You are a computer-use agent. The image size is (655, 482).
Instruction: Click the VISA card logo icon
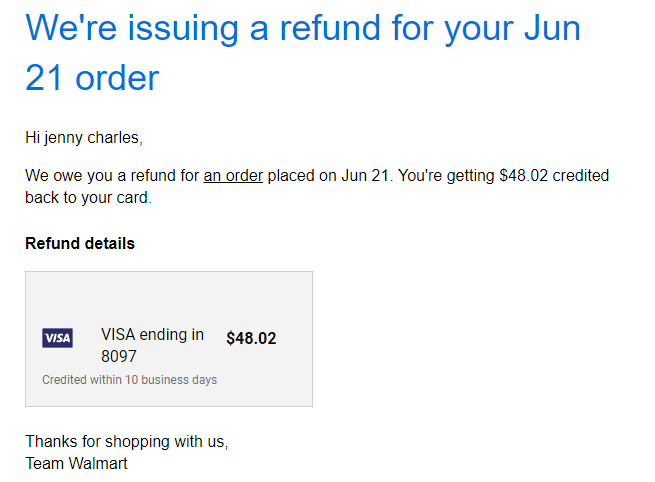[x=57, y=338]
